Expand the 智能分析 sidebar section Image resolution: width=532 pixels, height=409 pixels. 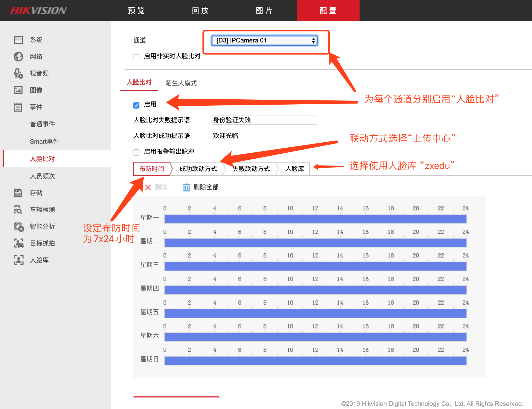42,227
